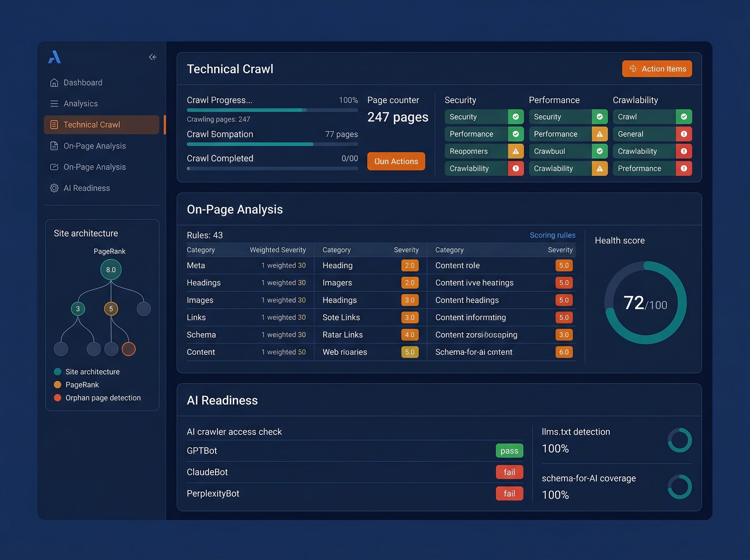Image resolution: width=750 pixels, height=560 pixels.
Task: Click the app logo icon at top left
Action: [x=55, y=57]
